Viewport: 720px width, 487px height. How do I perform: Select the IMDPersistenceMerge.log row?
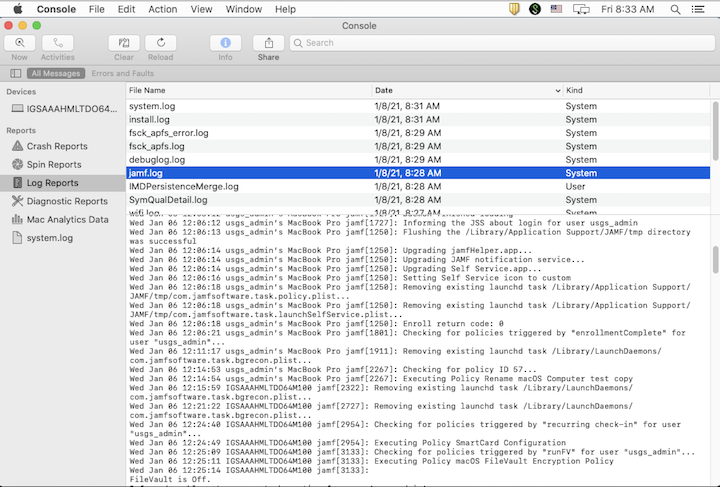pos(418,186)
